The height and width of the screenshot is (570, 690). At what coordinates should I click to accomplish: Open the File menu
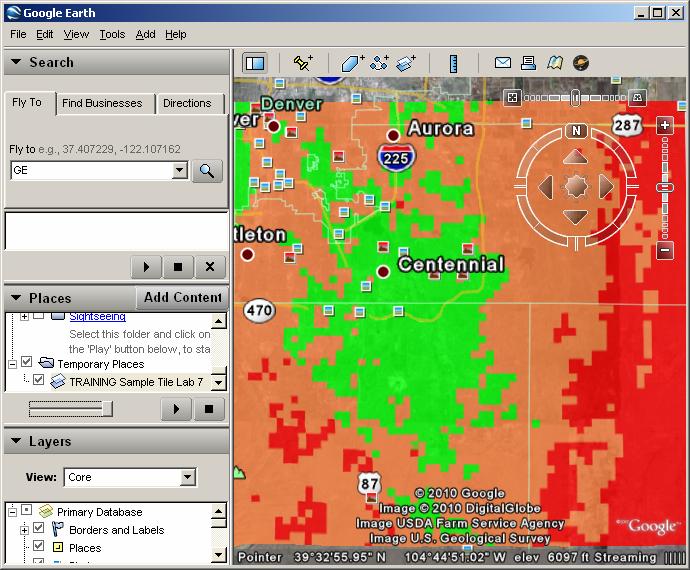click(18, 34)
